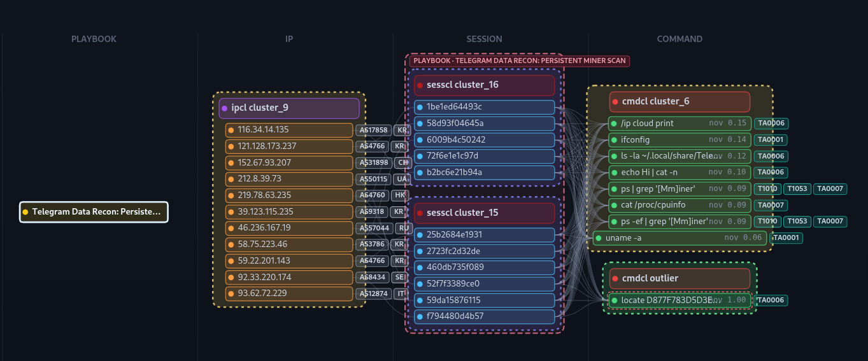Screen dimensions: 868x361
Task: Open session b2bc6e21b94a
Action: (x=485, y=173)
